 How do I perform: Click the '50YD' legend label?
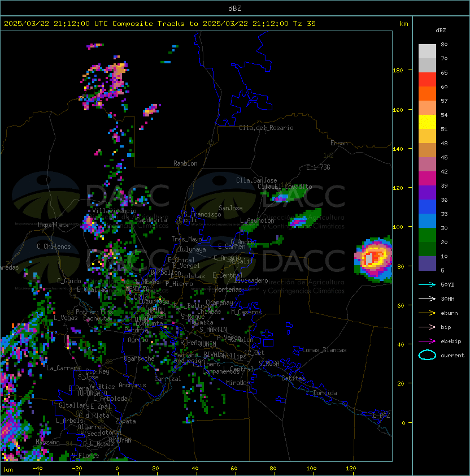pos(447,284)
